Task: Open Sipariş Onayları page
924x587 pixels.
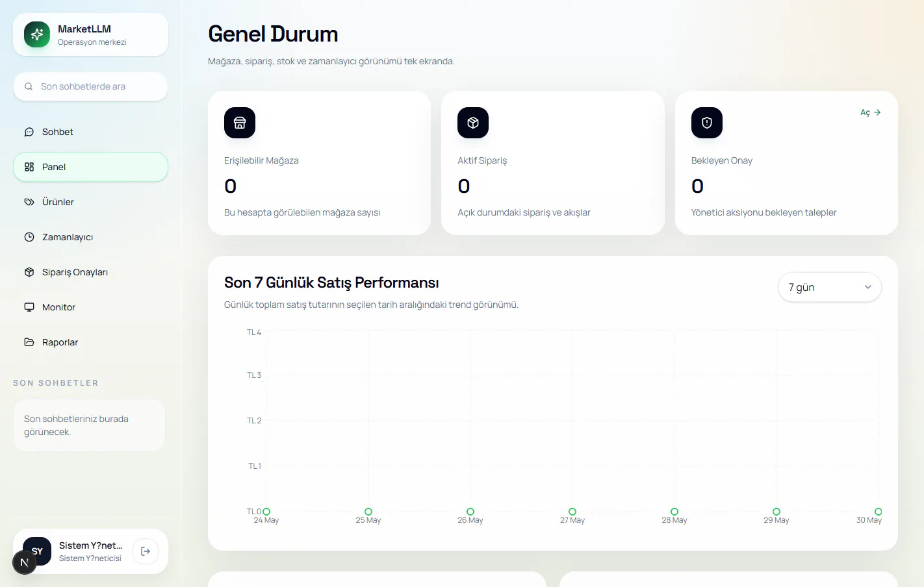Action: click(90, 272)
